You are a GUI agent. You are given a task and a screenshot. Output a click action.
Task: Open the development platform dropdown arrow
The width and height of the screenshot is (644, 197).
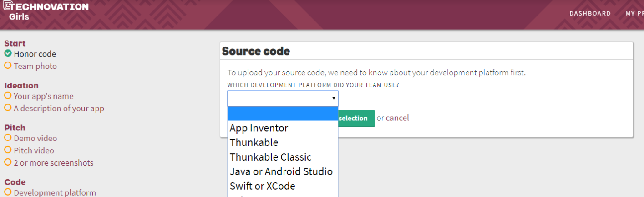tap(334, 98)
